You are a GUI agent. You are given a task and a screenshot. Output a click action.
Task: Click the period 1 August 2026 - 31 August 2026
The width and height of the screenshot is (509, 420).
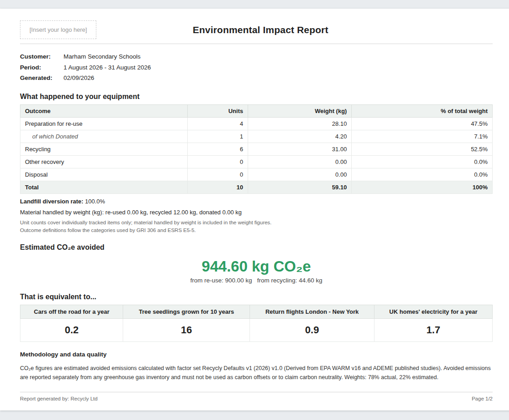107,68
